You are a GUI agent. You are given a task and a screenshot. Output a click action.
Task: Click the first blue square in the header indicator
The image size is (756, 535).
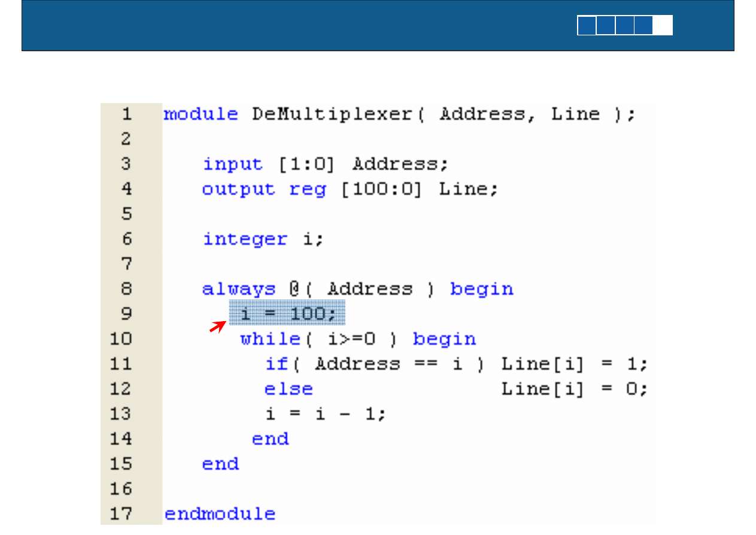[587, 26]
